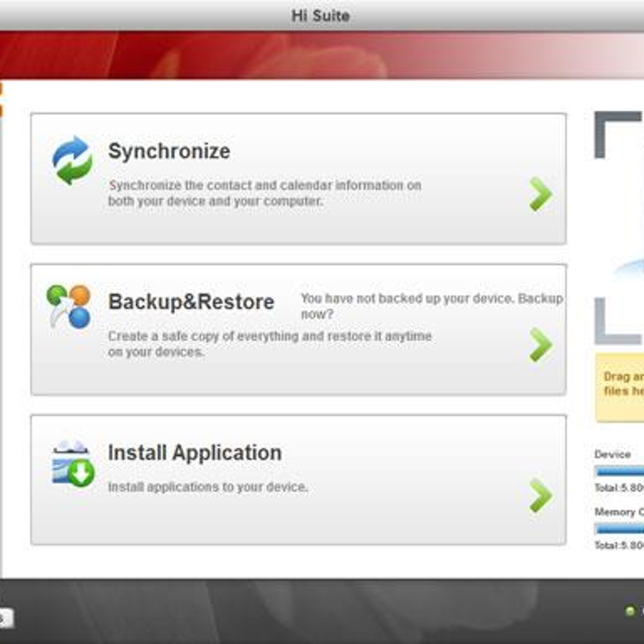Click the yellow drag files drop area
The width and height of the screenshot is (644, 644).
620,387
